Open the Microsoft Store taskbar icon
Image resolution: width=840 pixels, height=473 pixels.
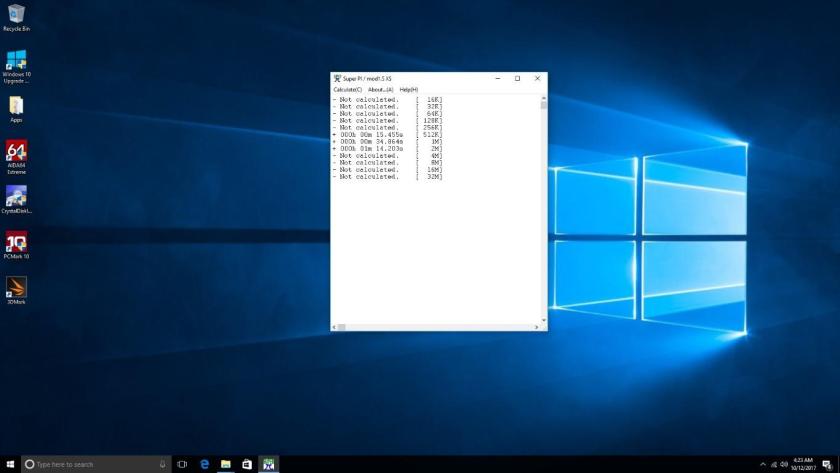(x=247, y=464)
